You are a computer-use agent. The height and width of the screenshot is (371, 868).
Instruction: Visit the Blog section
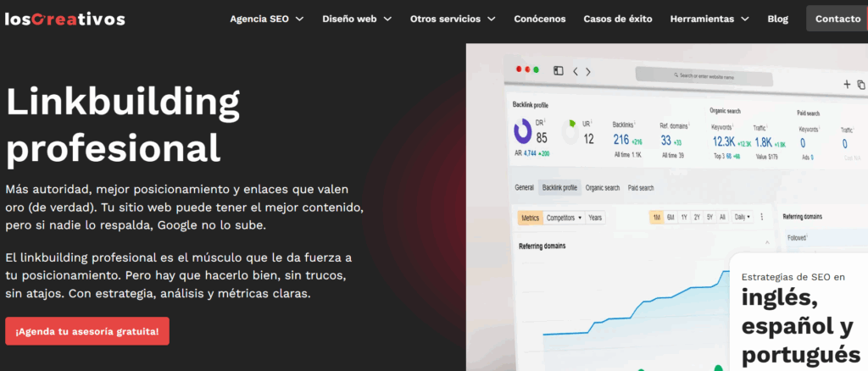[x=778, y=19]
